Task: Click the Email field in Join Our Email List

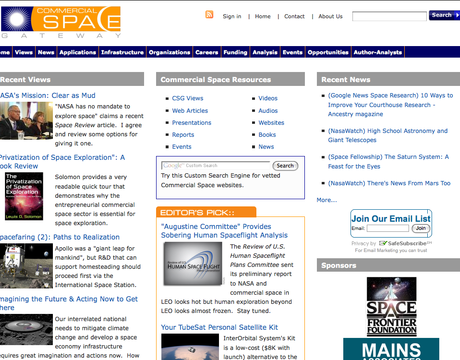Action: [388, 228]
